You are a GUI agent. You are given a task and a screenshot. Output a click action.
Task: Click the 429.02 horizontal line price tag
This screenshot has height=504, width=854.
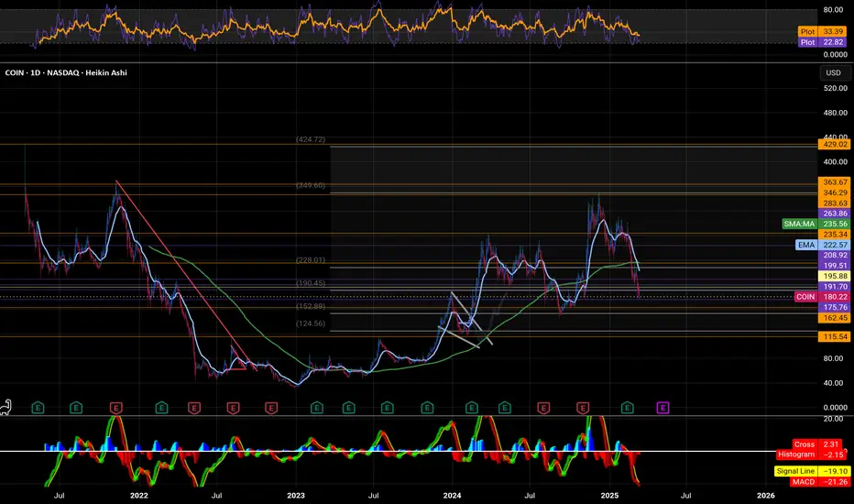pyautogui.click(x=834, y=145)
